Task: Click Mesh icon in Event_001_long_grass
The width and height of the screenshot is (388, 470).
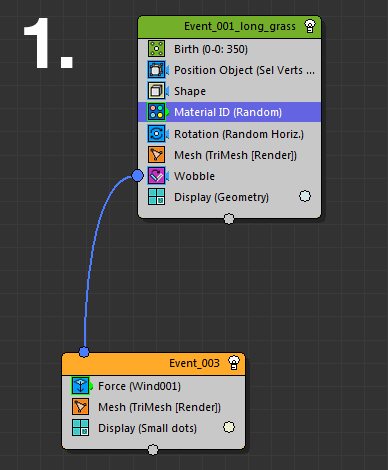Action: click(x=156, y=155)
